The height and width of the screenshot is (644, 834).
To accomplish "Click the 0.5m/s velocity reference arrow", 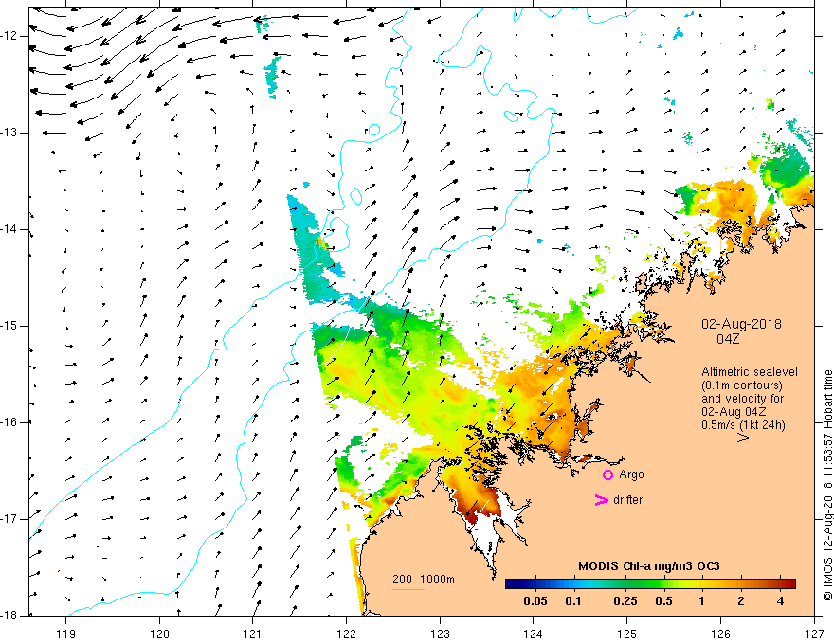I will (731, 438).
